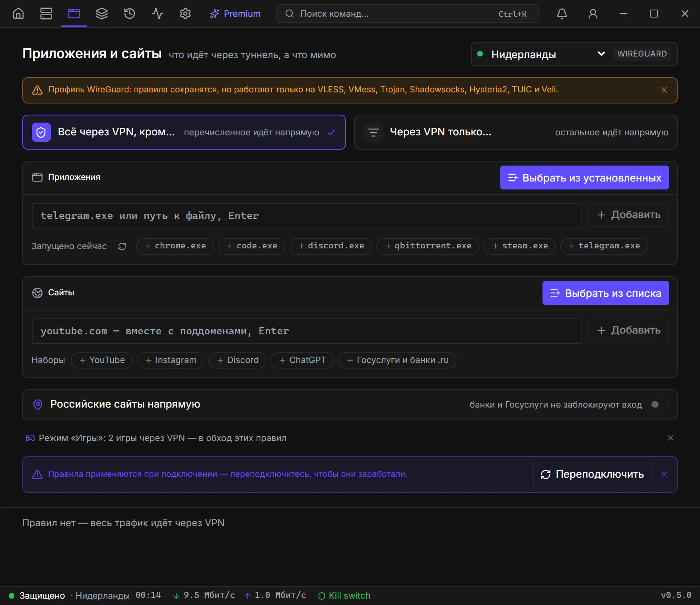700x605 pixels.
Task: Click 'Выбрать из списка' button
Action: point(606,293)
